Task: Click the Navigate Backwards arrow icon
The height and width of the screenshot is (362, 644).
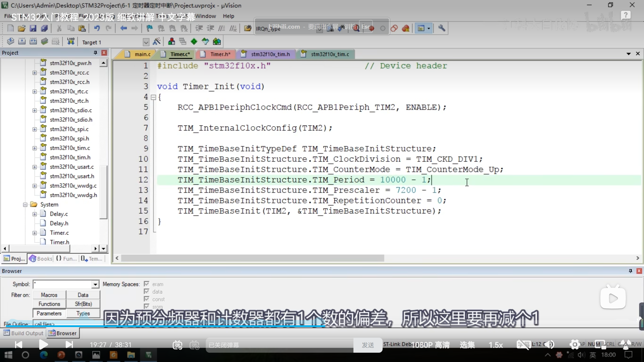Action: click(x=123, y=28)
